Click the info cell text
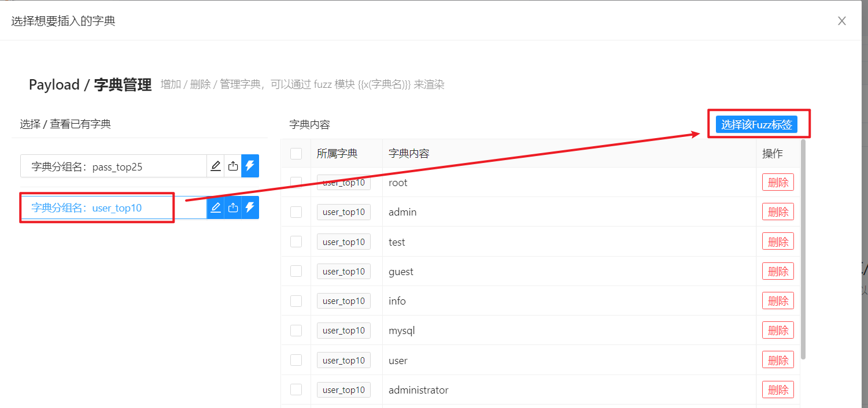Image resolution: width=868 pixels, height=408 pixels. click(397, 301)
